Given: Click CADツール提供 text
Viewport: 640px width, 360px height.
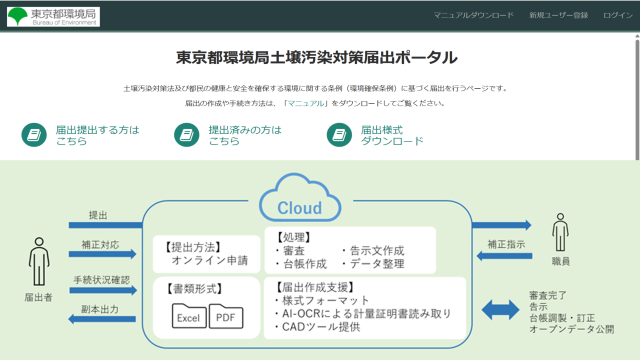Looking at the screenshot, I should 321,327.
